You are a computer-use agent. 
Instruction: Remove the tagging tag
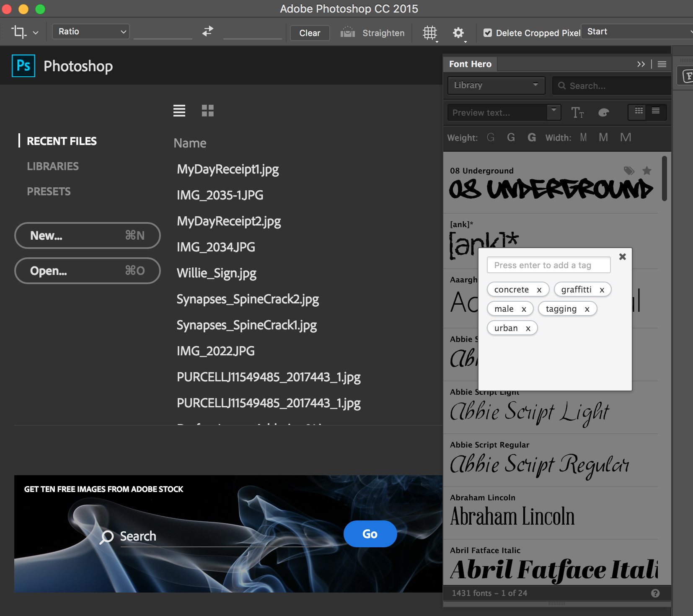pos(587,309)
